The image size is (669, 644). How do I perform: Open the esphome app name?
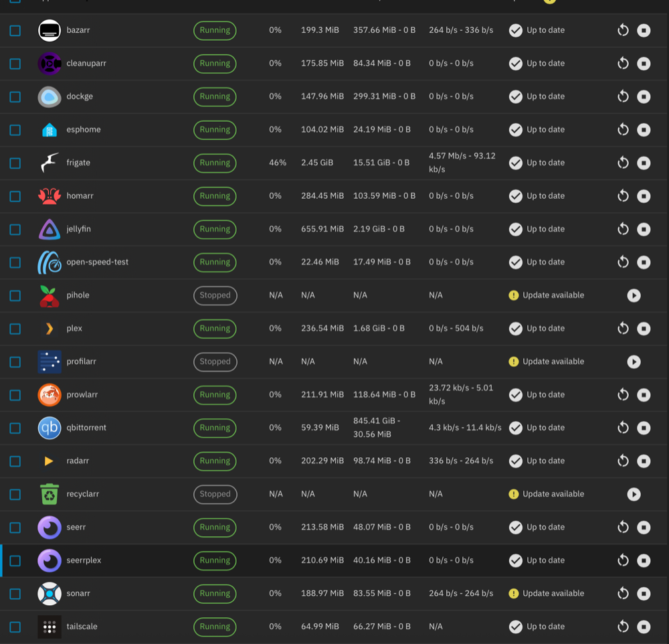pyautogui.click(x=84, y=129)
